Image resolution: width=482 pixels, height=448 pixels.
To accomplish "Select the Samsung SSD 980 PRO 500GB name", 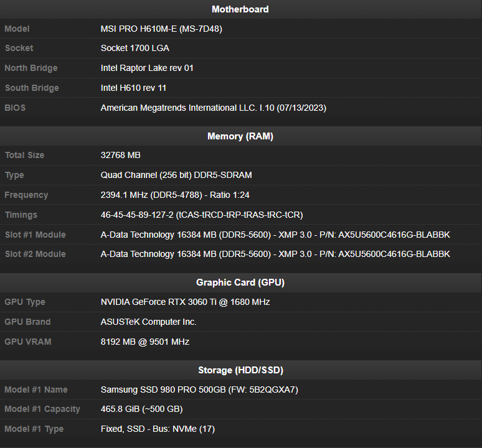I will point(199,390).
